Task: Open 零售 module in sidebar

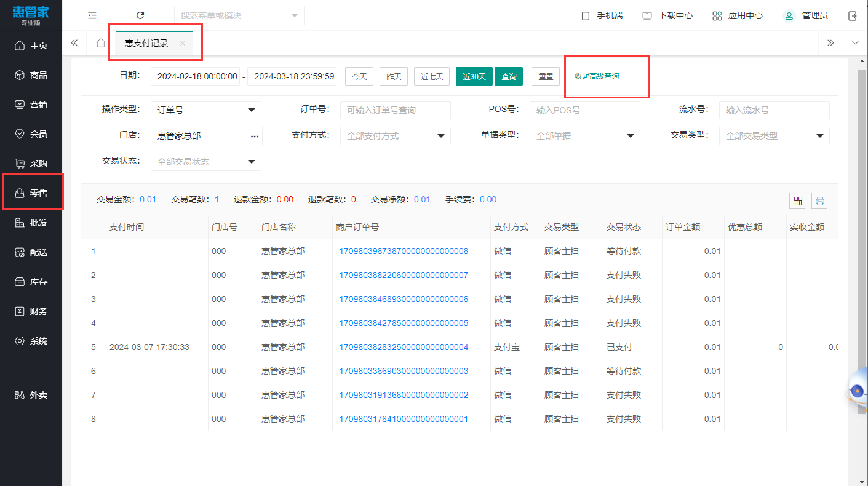Action: click(31, 193)
